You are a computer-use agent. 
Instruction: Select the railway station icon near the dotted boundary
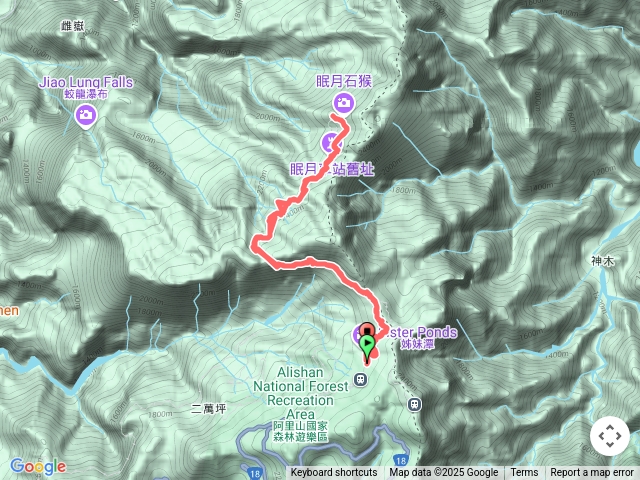click(x=414, y=404)
